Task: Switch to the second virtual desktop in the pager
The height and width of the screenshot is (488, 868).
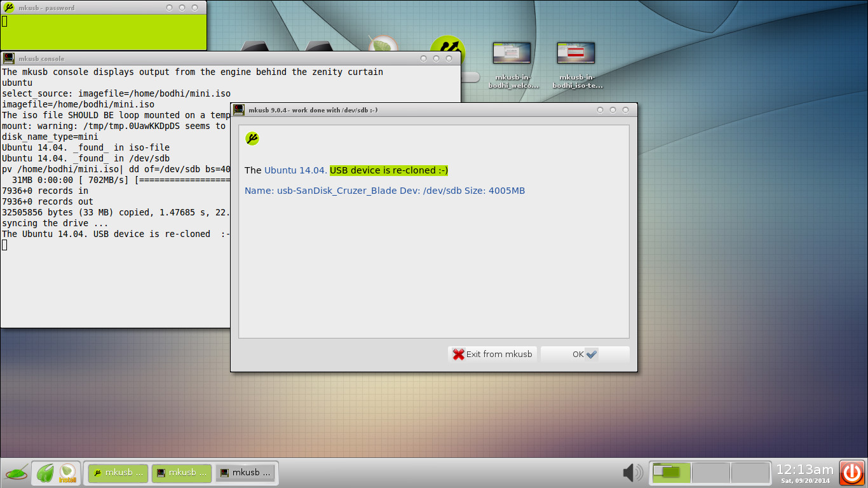Action: point(710,473)
